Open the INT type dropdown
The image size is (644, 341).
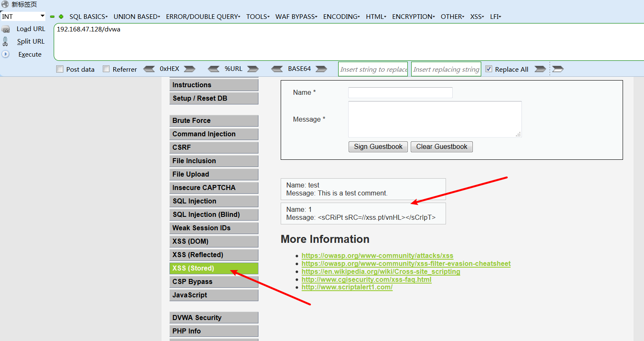click(23, 16)
